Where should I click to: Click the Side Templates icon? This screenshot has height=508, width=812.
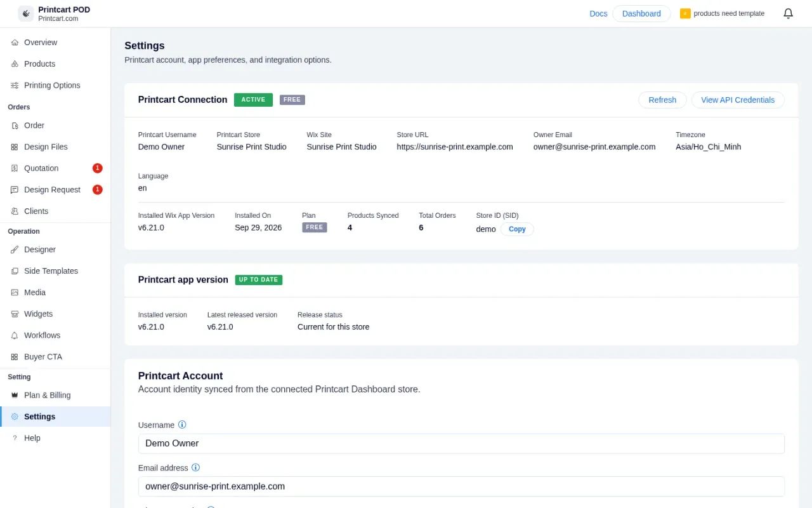(15, 271)
